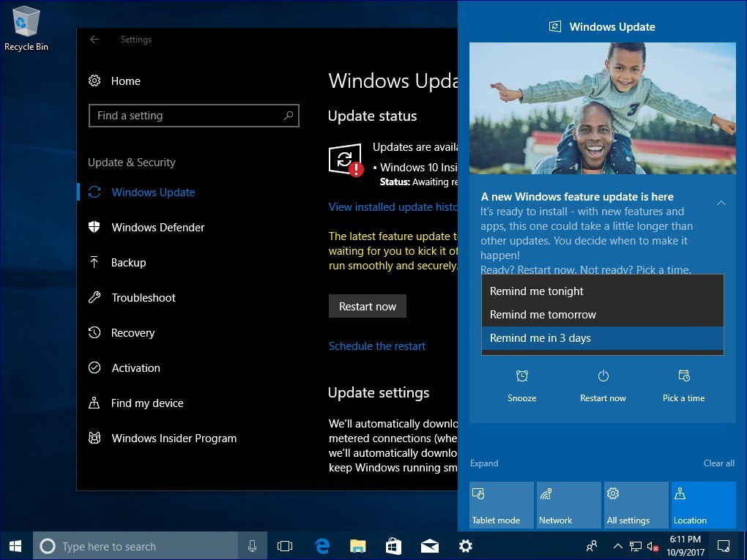Click the Windows Update header icon in Action Center
Screen dimensions: 747x560
point(555,26)
